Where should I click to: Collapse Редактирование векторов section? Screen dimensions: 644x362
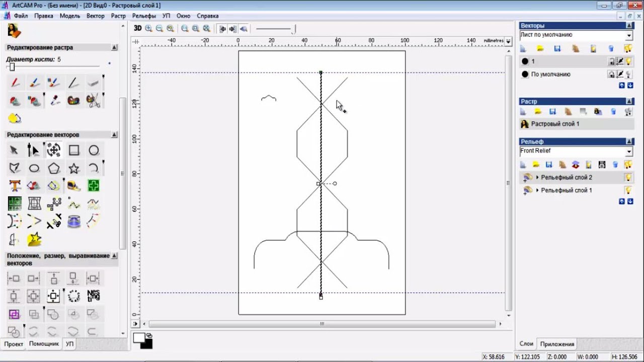point(114,135)
